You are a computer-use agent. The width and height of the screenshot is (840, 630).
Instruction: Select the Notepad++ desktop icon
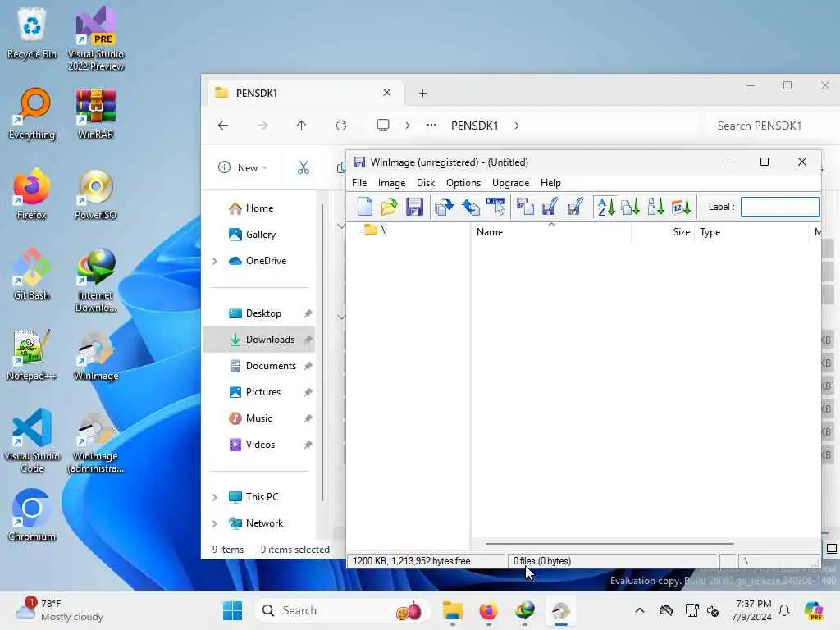click(x=31, y=354)
